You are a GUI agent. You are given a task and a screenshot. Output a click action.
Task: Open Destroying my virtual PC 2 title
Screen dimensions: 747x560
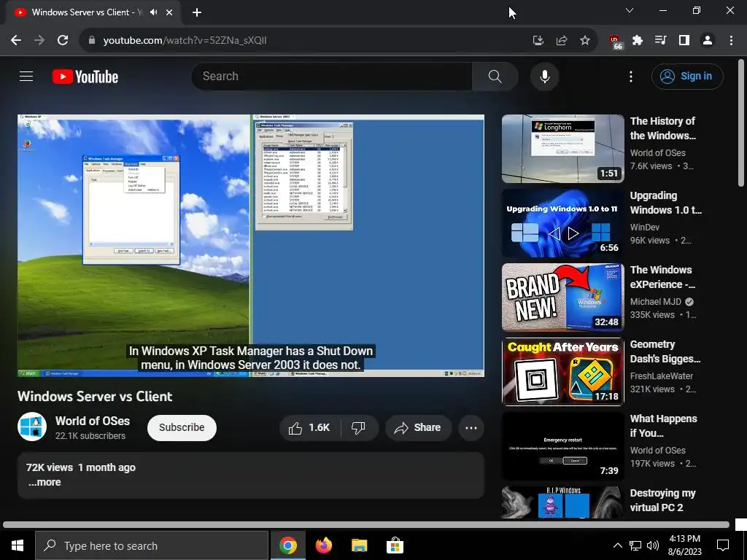pos(662,500)
